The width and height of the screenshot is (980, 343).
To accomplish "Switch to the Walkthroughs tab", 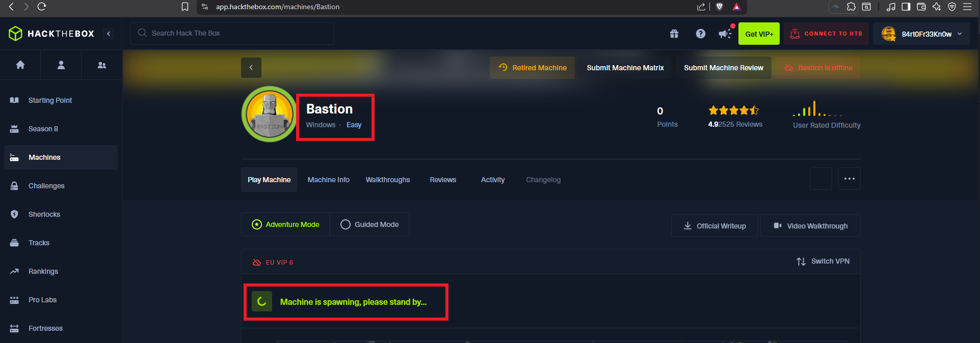I will click(388, 180).
